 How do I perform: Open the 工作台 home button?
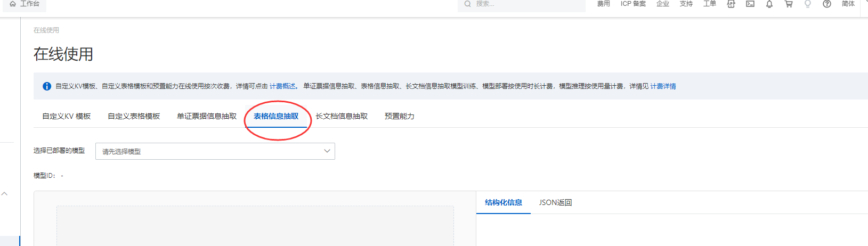(x=25, y=4)
